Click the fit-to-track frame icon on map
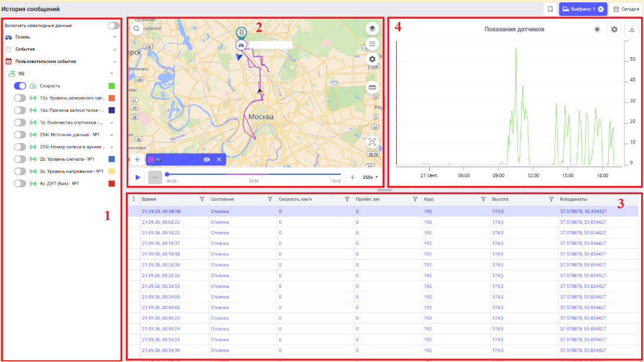 tap(372, 142)
